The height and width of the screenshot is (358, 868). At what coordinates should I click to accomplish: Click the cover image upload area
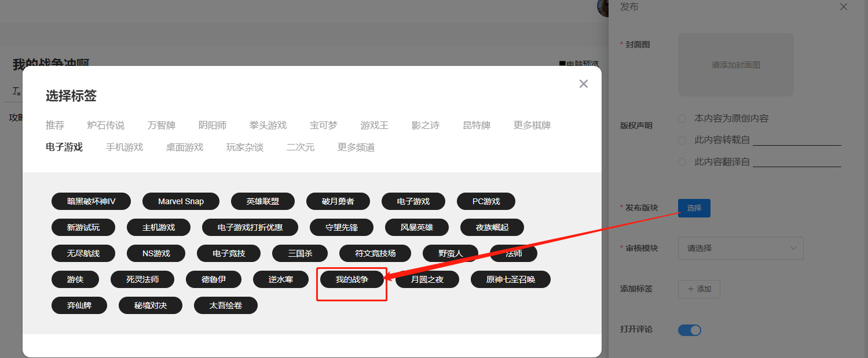point(735,65)
